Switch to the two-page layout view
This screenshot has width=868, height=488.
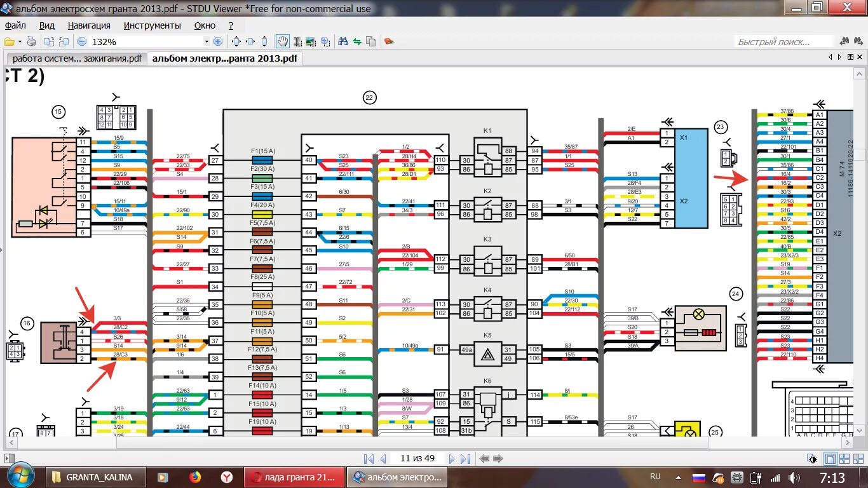pos(844,459)
